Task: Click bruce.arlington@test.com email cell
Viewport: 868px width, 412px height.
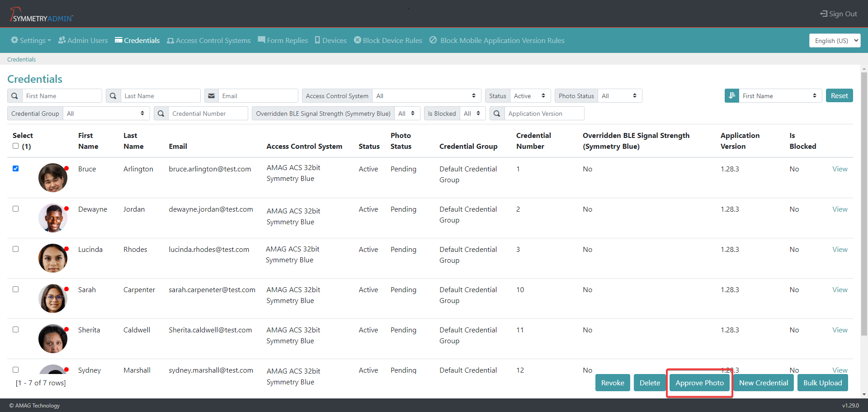Action: (x=210, y=169)
